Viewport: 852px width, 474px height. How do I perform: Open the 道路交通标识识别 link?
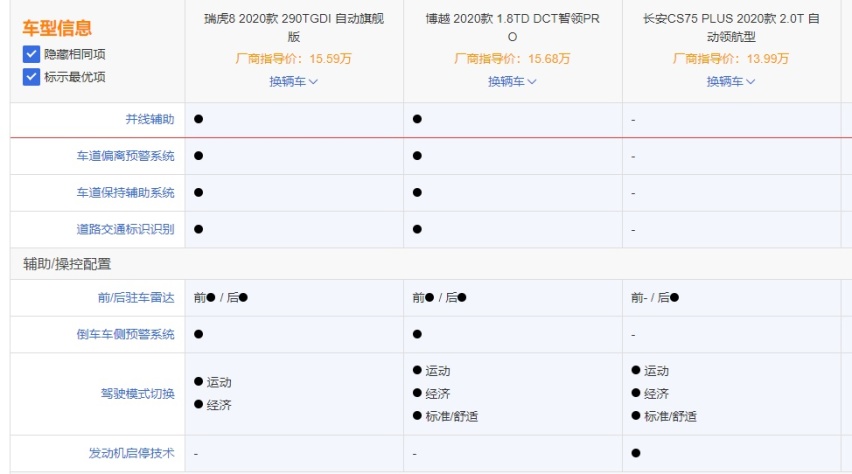[x=126, y=229]
